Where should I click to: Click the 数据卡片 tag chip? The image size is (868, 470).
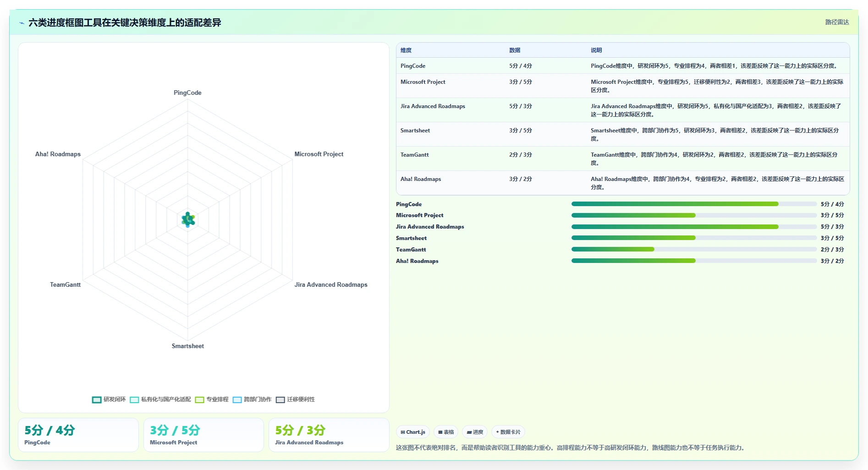508,432
